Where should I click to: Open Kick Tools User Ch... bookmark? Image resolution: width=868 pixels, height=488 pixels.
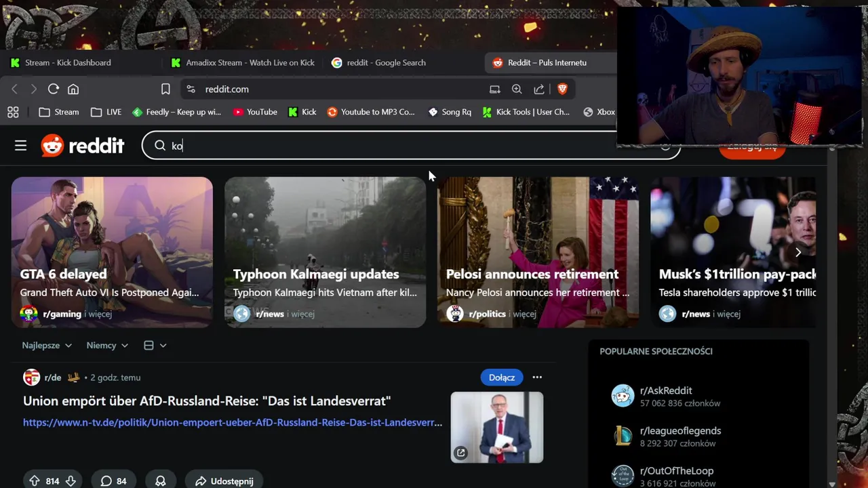pyautogui.click(x=526, y=112)
